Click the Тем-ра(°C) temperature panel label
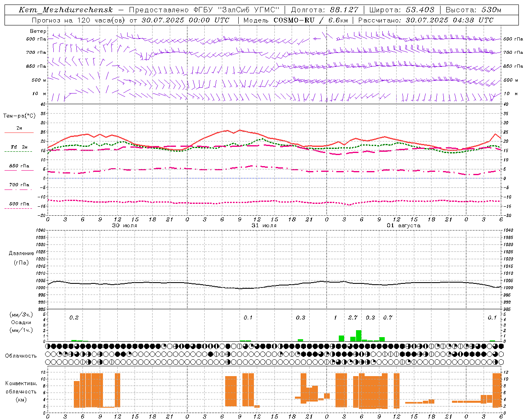Screen dimensions: 525x420 [19, 116]
